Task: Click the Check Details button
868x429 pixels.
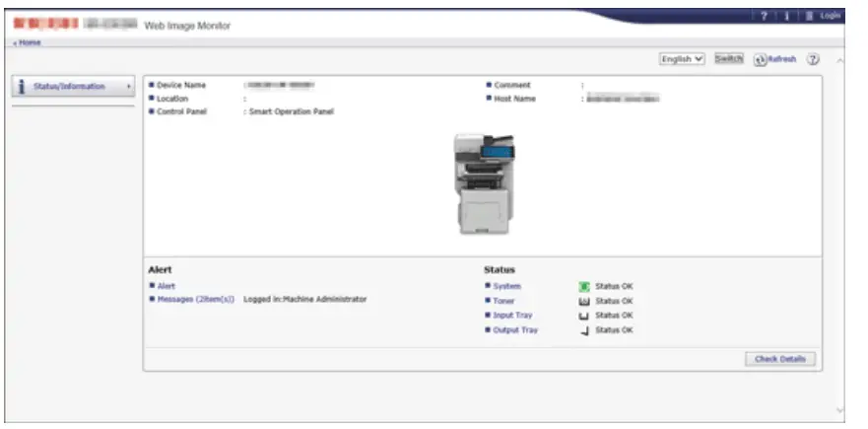Action: tap(780, 359)
